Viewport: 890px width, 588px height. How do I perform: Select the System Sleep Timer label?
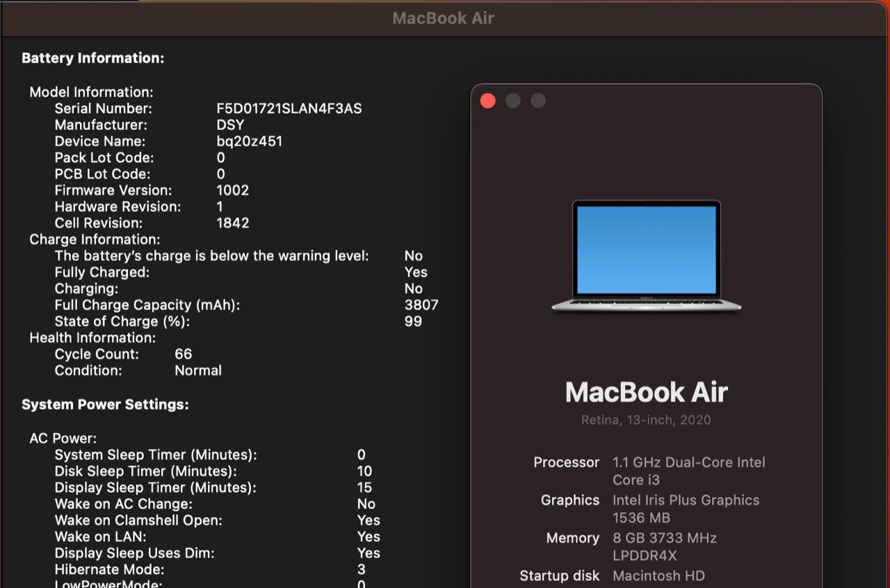pos(156,455)
